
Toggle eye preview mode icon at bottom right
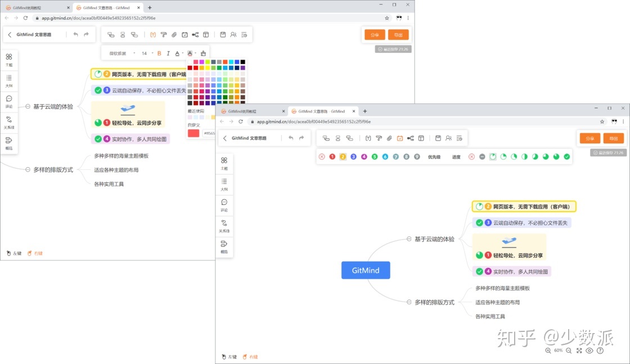tap(589, 350)
